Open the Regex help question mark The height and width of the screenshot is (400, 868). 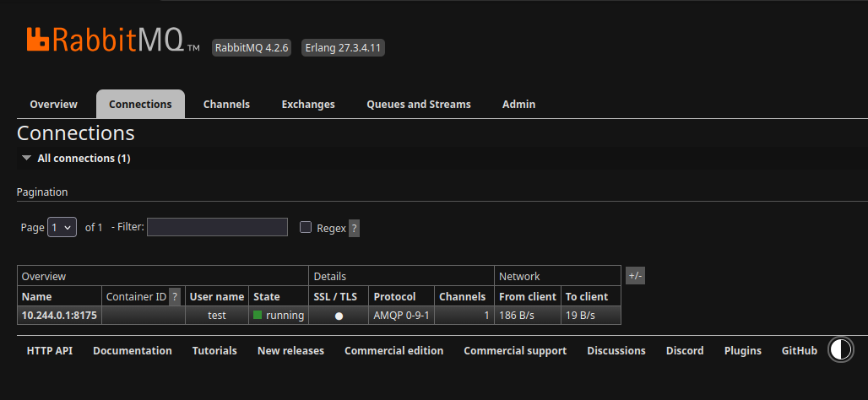coord(355,228)
